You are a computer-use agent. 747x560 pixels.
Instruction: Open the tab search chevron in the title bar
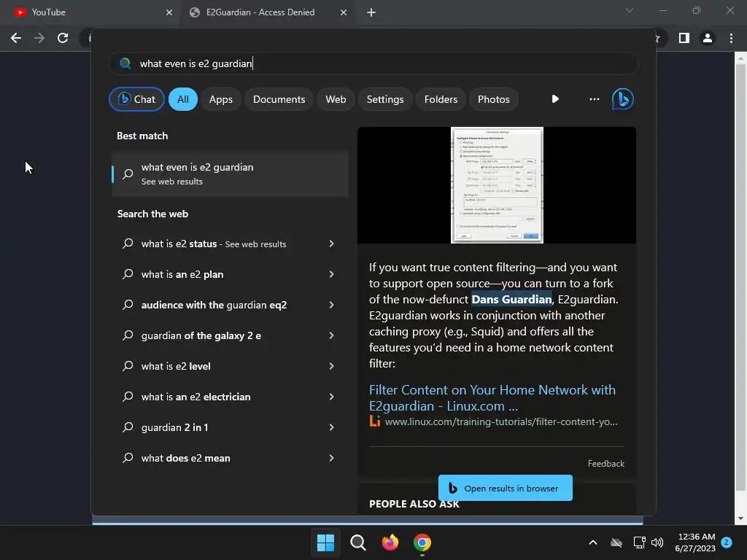(x=630, y=10)
